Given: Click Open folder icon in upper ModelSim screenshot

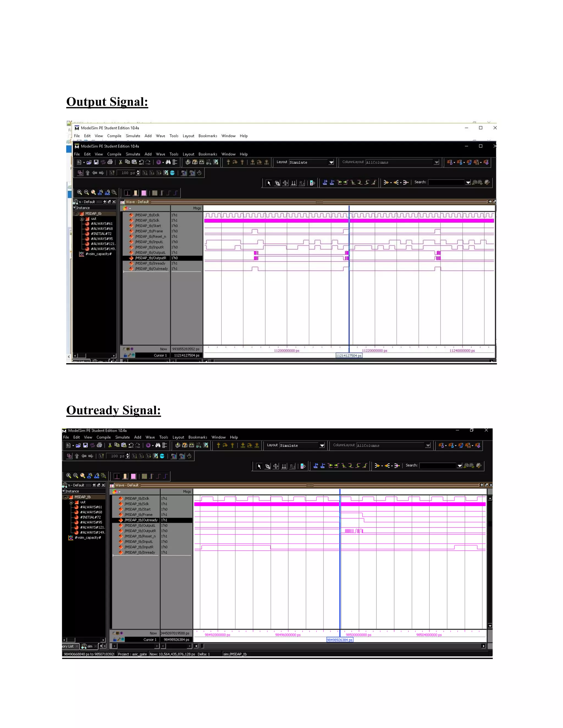Looking at the screenshot, I should tap(89, 162).
